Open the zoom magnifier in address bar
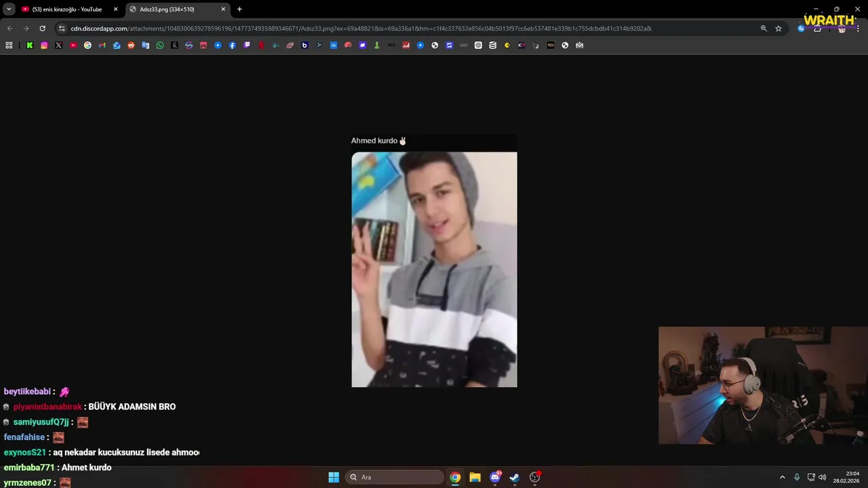868x488 pixels. pyautogui.click(x=764, y=28)
